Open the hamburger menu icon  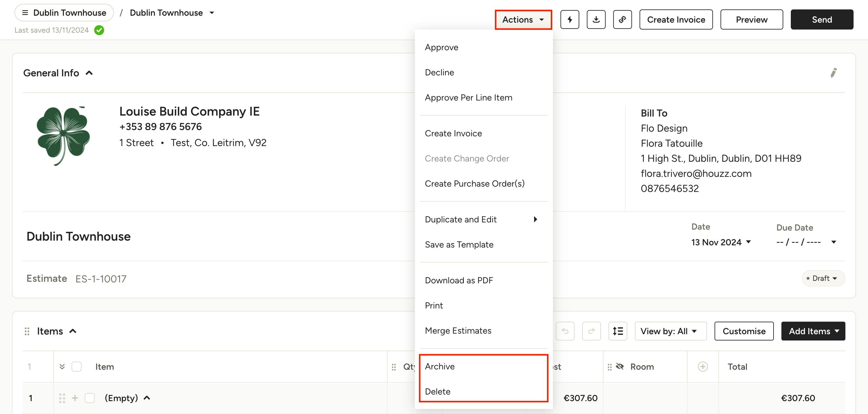point(25,13)
